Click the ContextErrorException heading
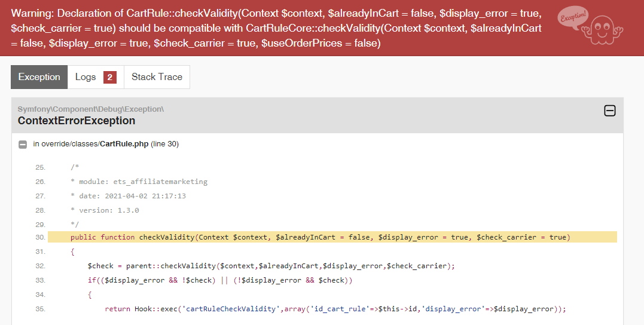644x325 pixels. (77, 121)
